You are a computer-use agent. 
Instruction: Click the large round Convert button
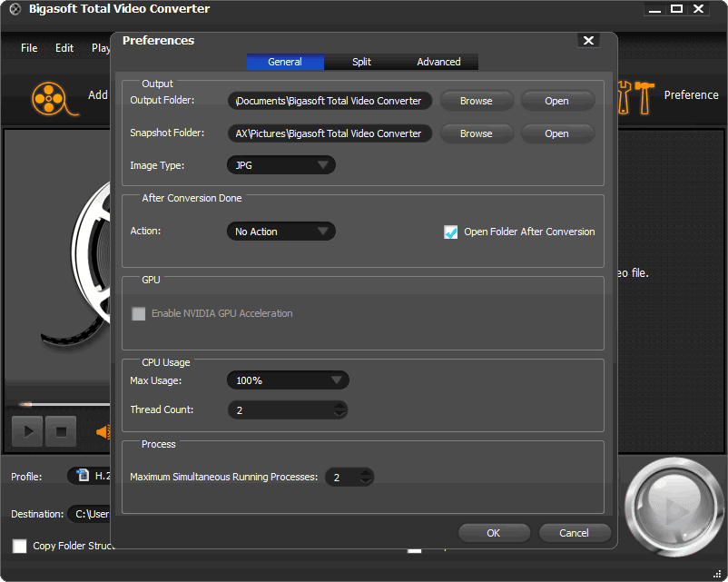click(x=674, y=508)
